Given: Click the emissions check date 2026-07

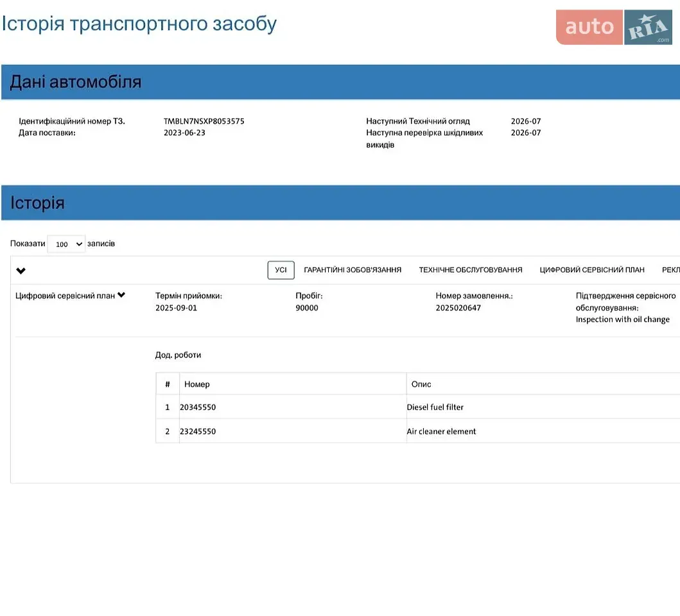Looking at the screenshot, I should 526,133.
